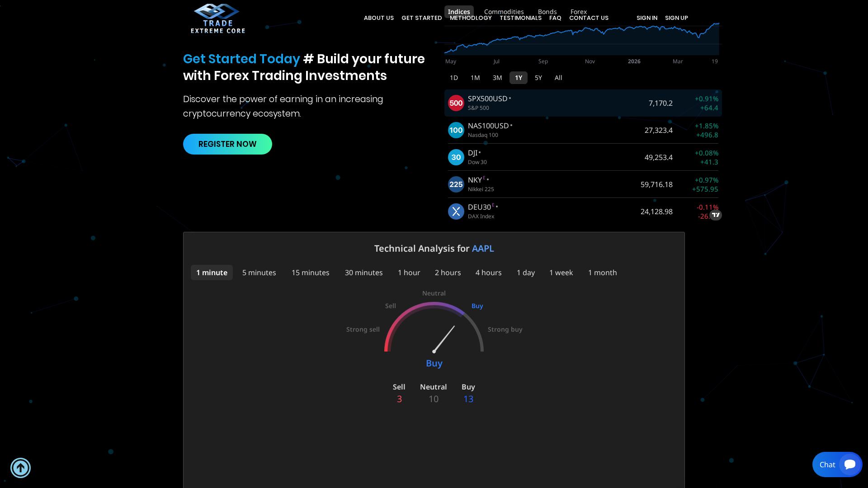Screen dimensions: 868x488
Task: Select the 1 month interval
Action: point(603,272)
